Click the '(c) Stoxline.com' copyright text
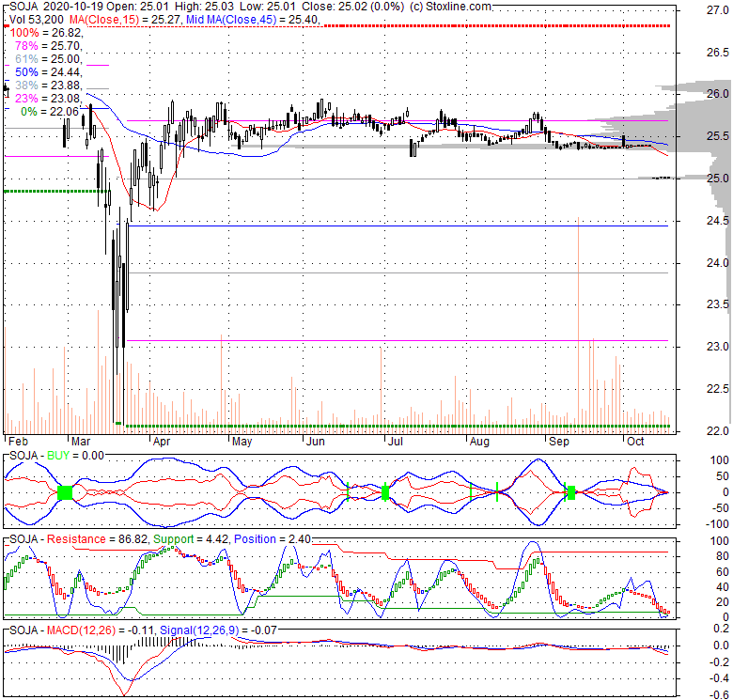The height and width of the screenshot is (700, 733). pos(450,7)
